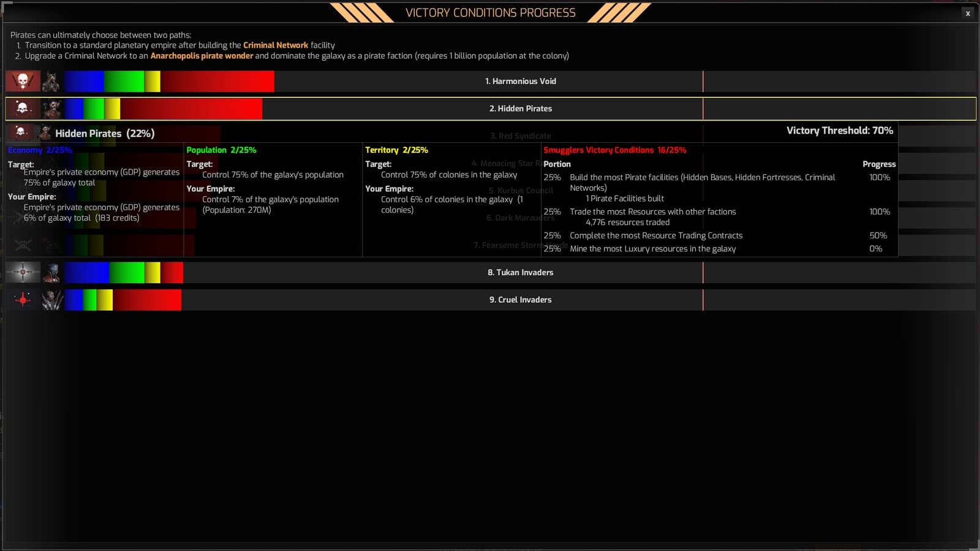Click the 'Hidden Pirates (22%)' heading
The image size is (980, 551).
tap(105, 133)
